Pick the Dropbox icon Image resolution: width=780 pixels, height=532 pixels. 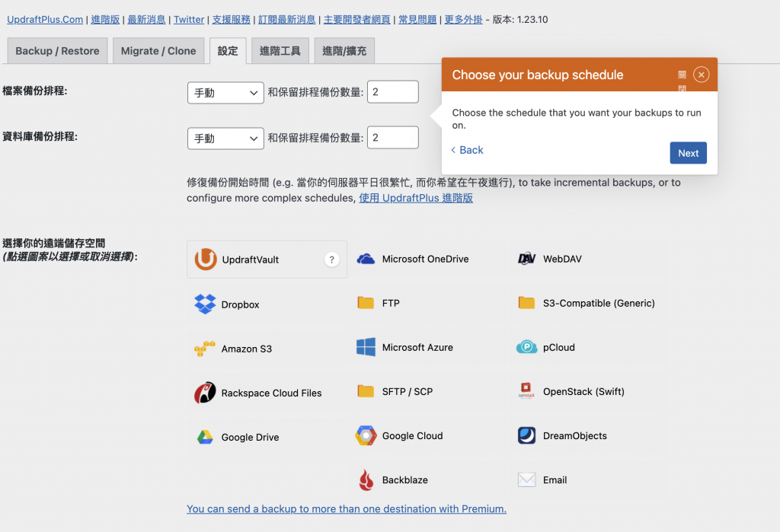tap(205, 304)
